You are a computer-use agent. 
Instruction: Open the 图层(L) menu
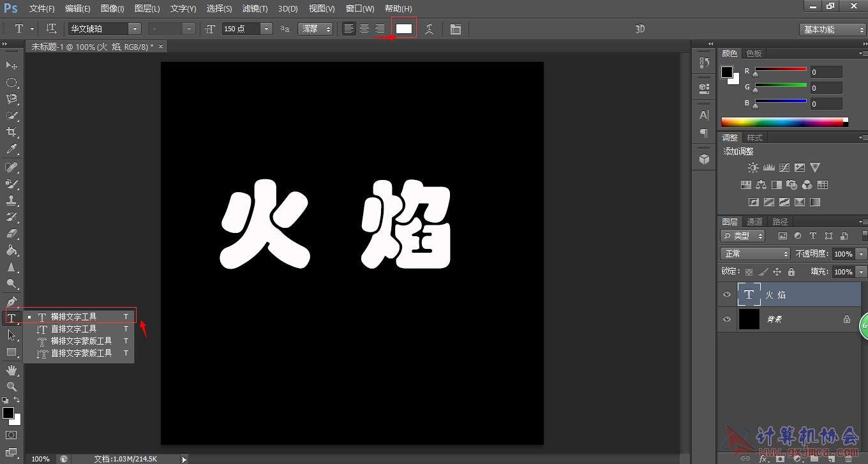pyautogui.click(x=147, y=8)
